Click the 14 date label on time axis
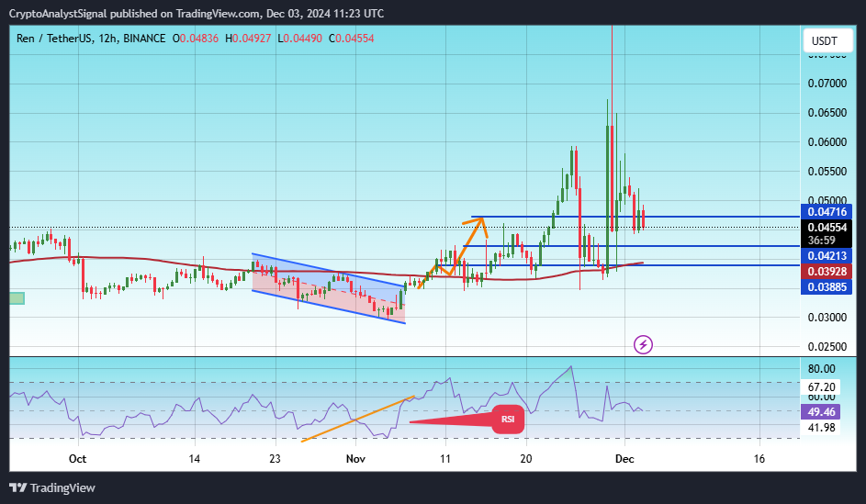 (194, 459)
